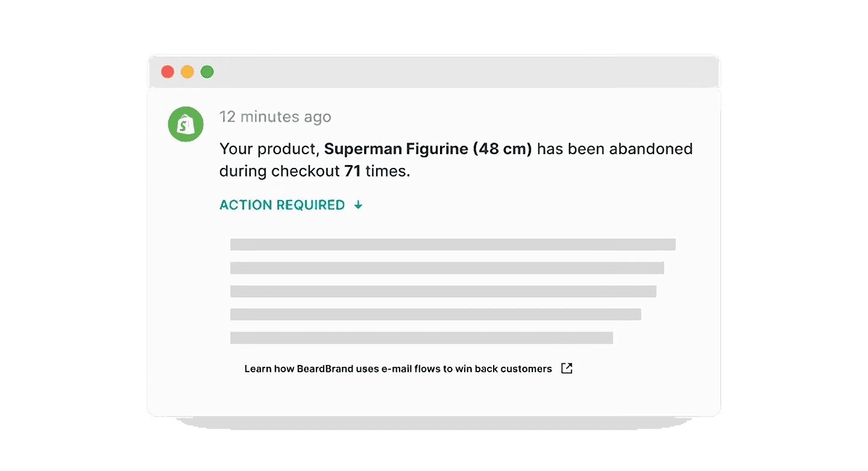Click the 'during checkout' text in message
868x471 pixels.
click(x=279, y=171)
